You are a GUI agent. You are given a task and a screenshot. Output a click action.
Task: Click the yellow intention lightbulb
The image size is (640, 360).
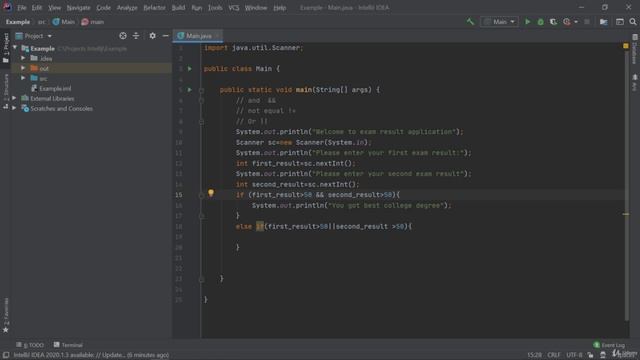click(211, 193)
